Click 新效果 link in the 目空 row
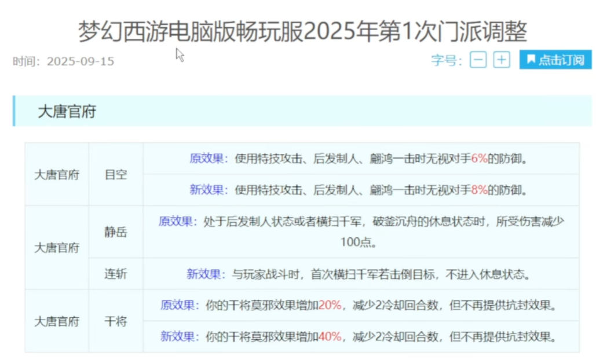Viewport: 596px width, 364px height. (x=206, y=188)
